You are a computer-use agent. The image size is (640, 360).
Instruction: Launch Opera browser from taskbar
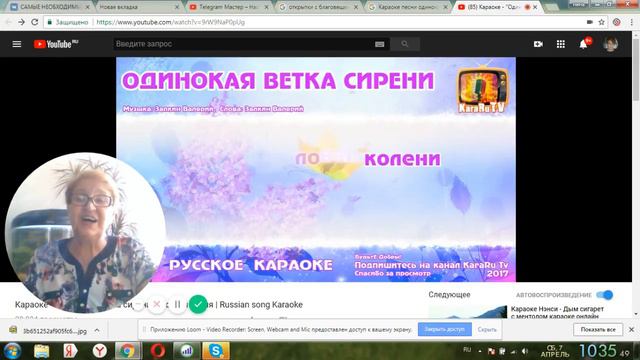tap(158, 351)
